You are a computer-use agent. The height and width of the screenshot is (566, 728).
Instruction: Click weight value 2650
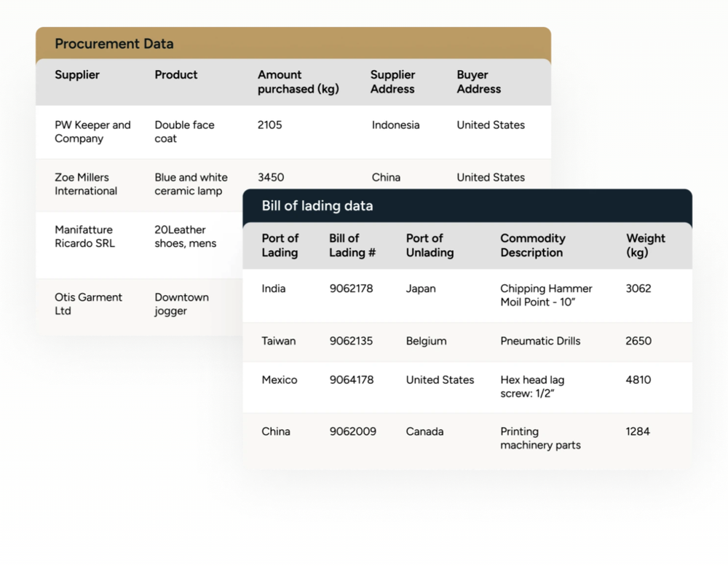click(x=638, y=341)
